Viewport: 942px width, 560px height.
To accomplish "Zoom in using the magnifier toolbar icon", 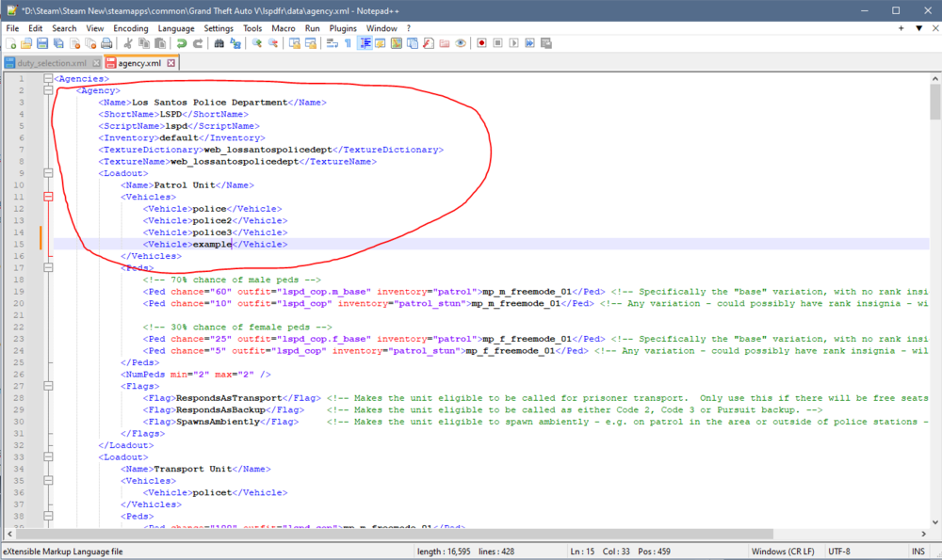I will 257,42.
